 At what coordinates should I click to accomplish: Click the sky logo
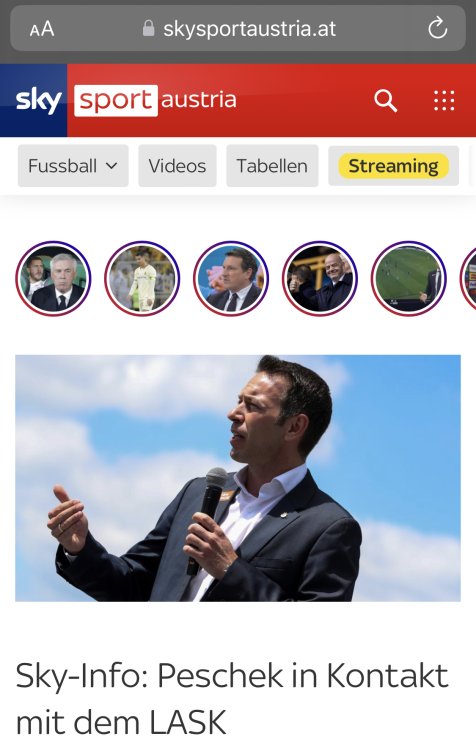coord(38,100)
